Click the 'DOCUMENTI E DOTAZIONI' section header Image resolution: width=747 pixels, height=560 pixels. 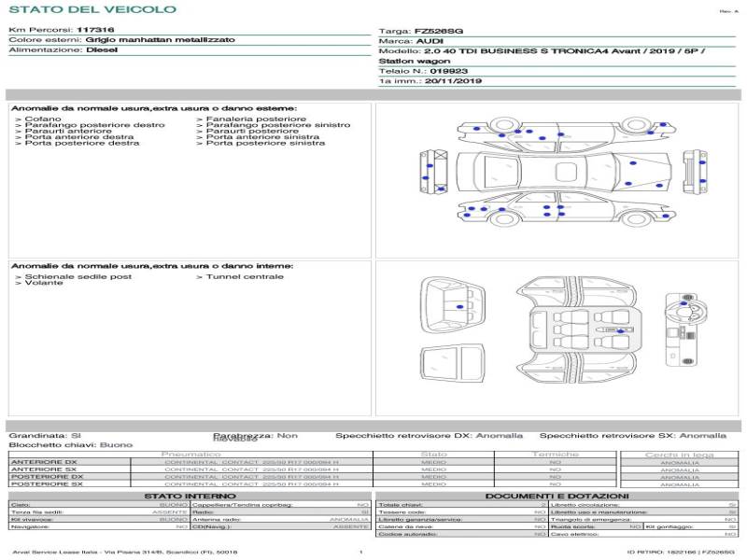click(x=557, y=497)
